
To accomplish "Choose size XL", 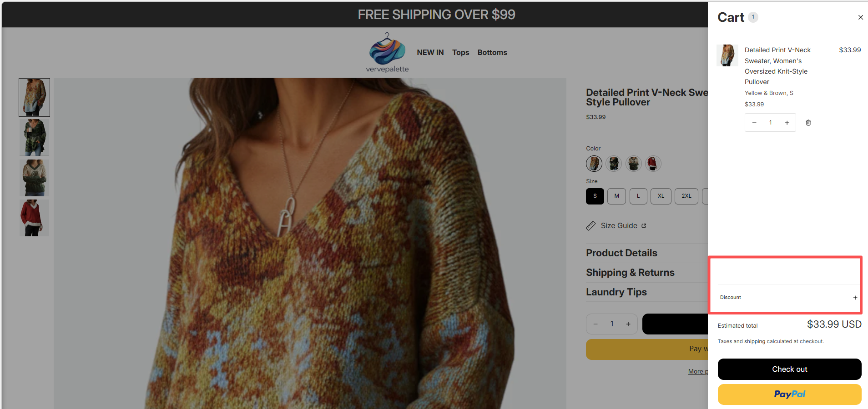I will (x=661, y=196).
